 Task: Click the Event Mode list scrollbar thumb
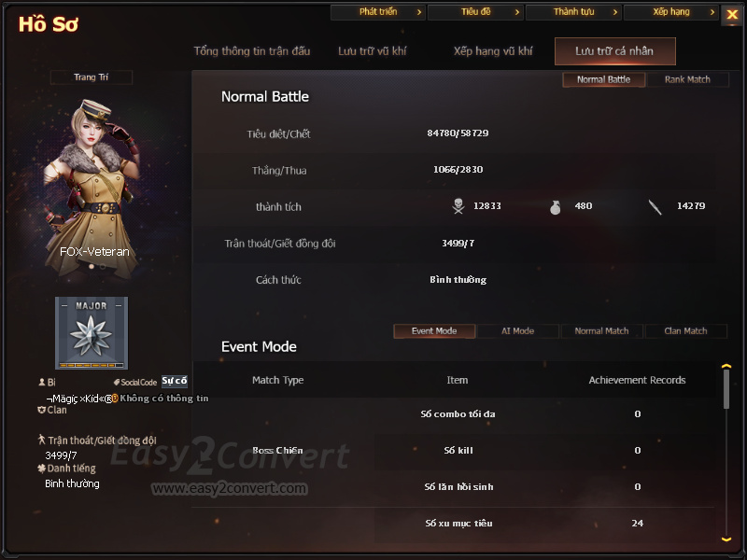726,389
